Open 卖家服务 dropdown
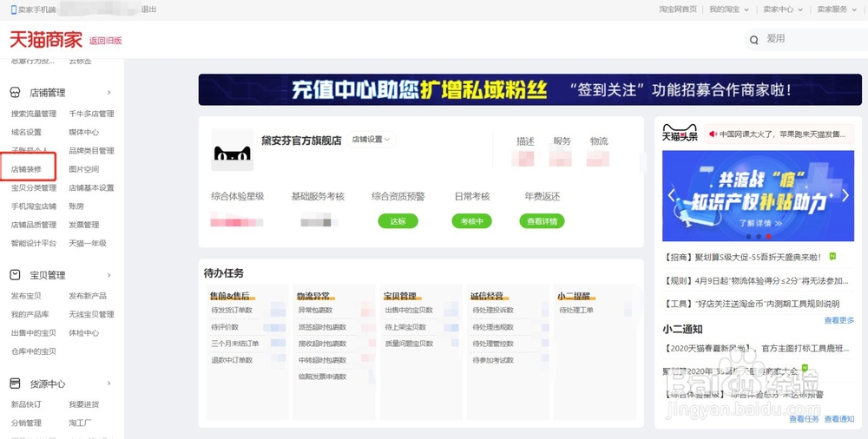 click(837, 10)
